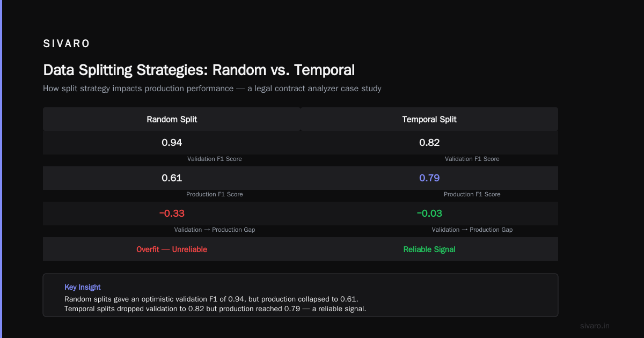This screenshot has width=644, height=338.
Task: Click Validation → Production Gap label under Random Split
Action: pyautogui.click(x=215, y=230)
